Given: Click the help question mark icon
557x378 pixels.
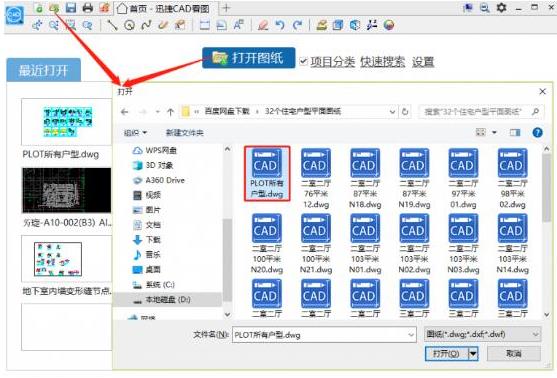Looking at the screenshot, I should [x=537, y=133].
